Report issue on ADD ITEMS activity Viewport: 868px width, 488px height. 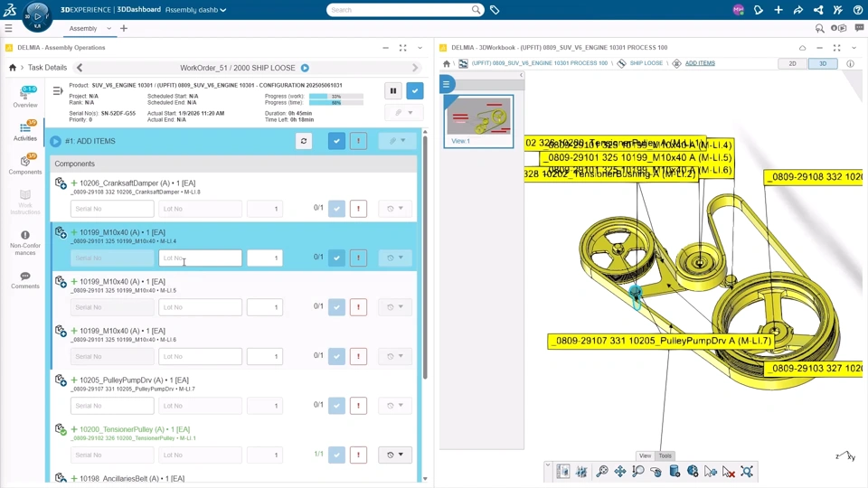pos(358,141)
